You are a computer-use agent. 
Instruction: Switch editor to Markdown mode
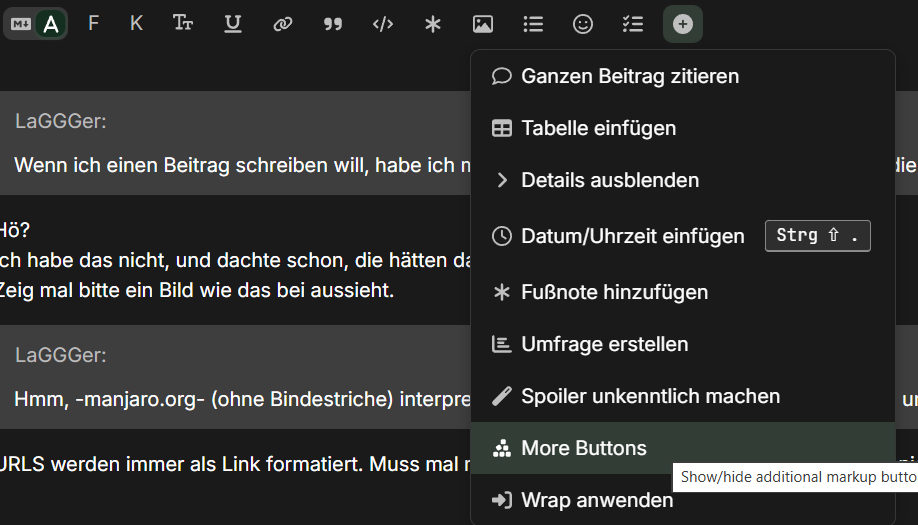pyautogui.click(x=20, y=24)
